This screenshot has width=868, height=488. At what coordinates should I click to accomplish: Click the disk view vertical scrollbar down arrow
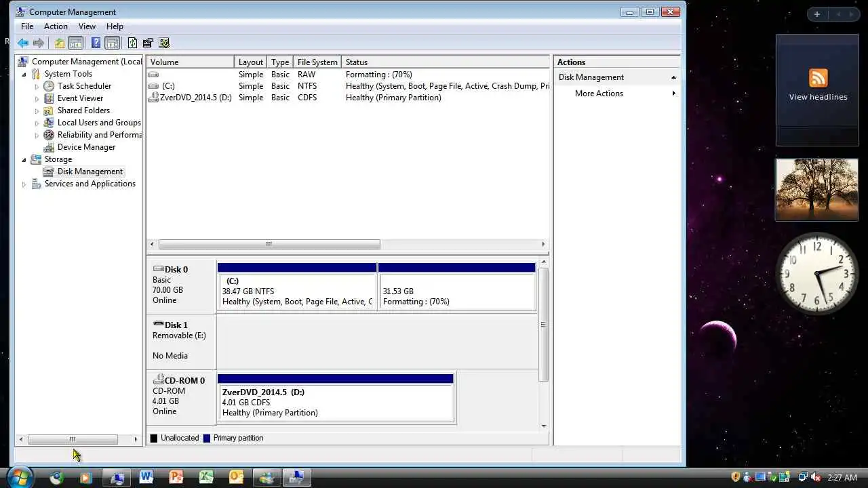[543, 426]
